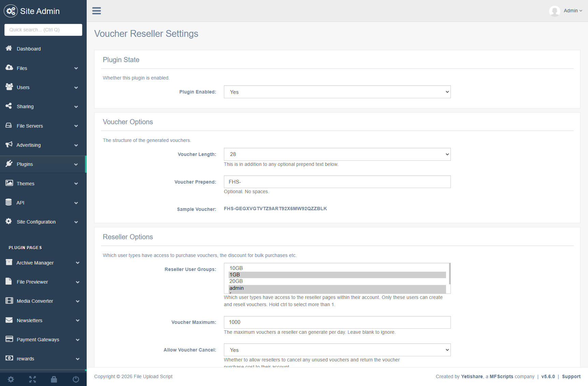Click the settings gear icon at bottom-left

[11, 379]
